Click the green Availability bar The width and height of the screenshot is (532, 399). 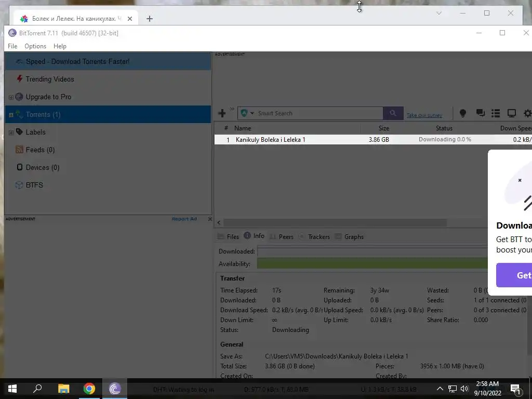(x=372, y=263)
